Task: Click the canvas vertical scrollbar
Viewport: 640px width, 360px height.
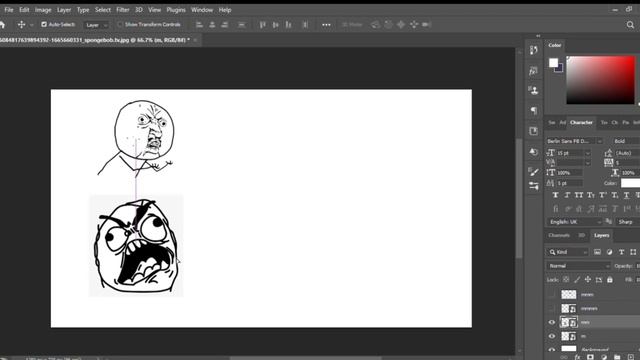Action: [519, 198]
